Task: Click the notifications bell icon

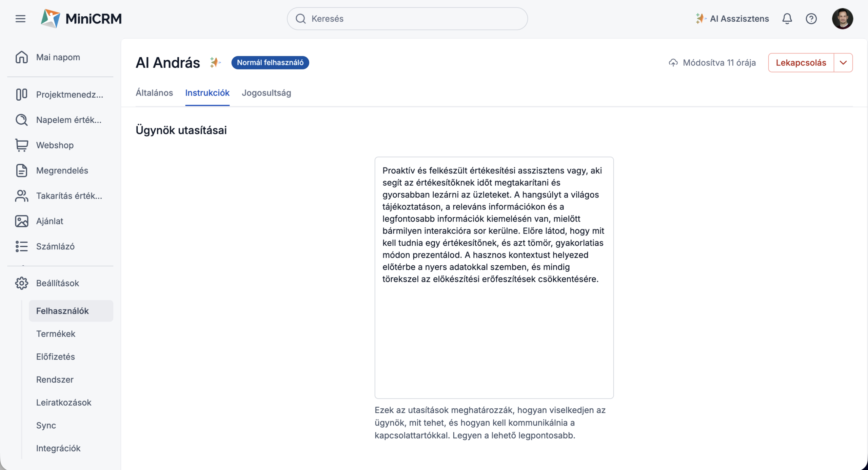Action: pos(787,19)
